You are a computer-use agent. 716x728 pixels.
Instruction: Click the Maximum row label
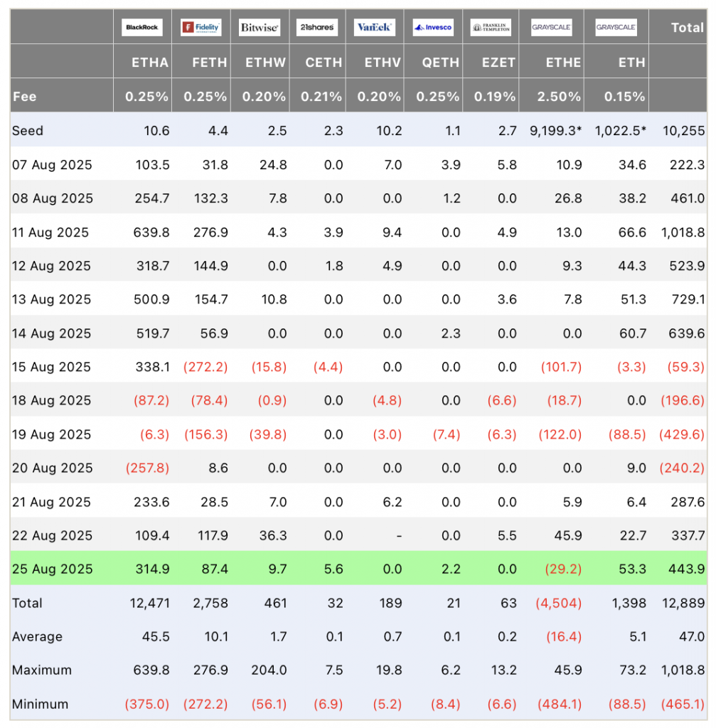[42, 670]
